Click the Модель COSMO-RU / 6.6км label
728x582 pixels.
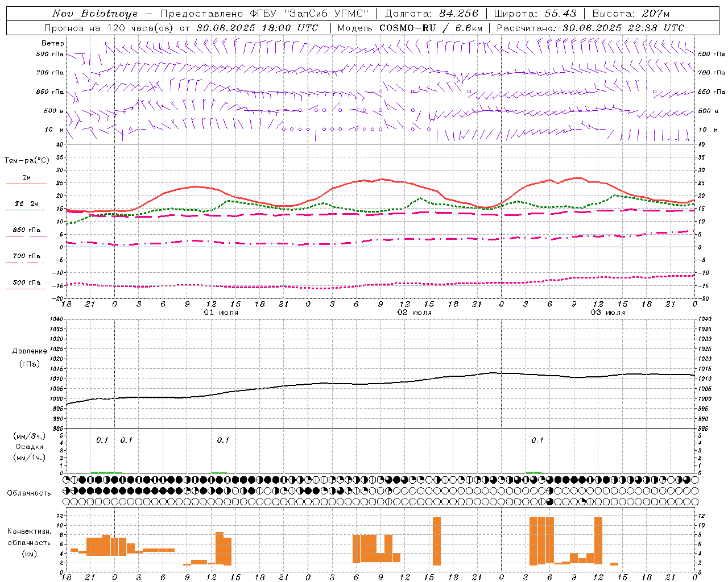pyautogui.click(x=410, y=28)
